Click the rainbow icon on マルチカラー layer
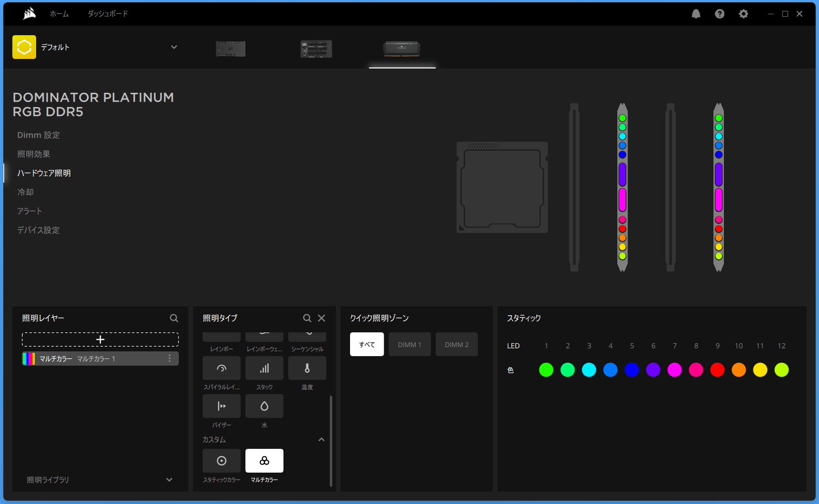Image resolution: width=819 pixels, height=504 pixels. tap(29, 359)
